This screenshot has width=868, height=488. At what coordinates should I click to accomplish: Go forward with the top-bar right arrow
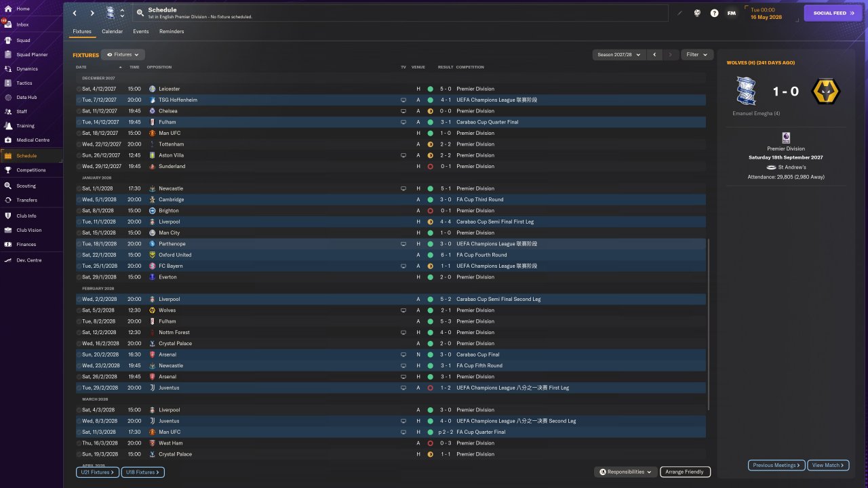pos(92,13)
